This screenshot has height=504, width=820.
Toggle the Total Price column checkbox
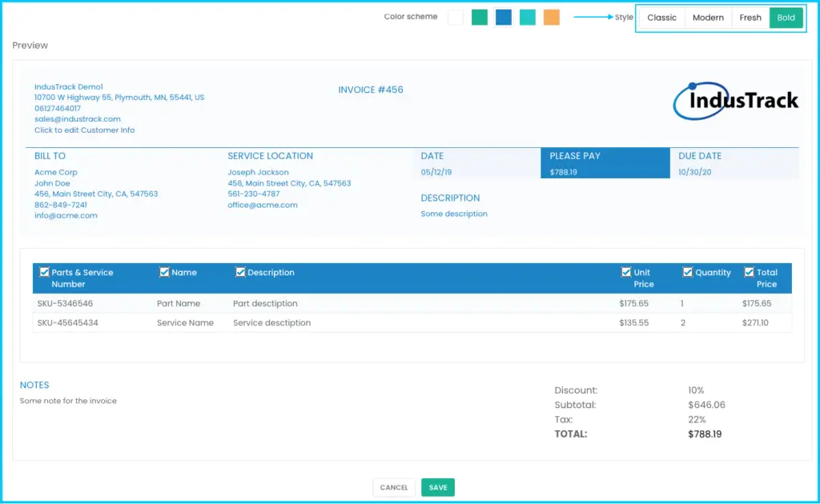(750, 272)
